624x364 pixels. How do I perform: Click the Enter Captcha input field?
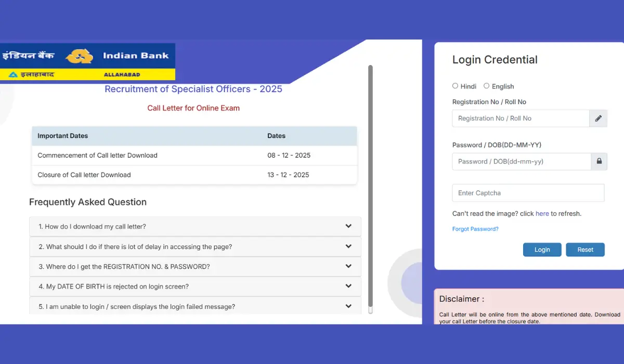(528, 193)
